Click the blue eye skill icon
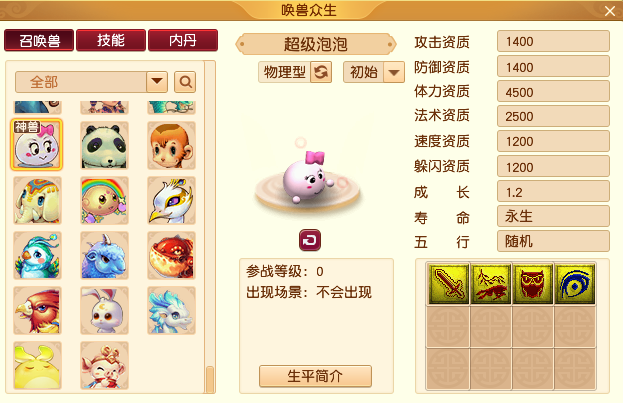The image size is (623, 403). click(x=575, y=284)
